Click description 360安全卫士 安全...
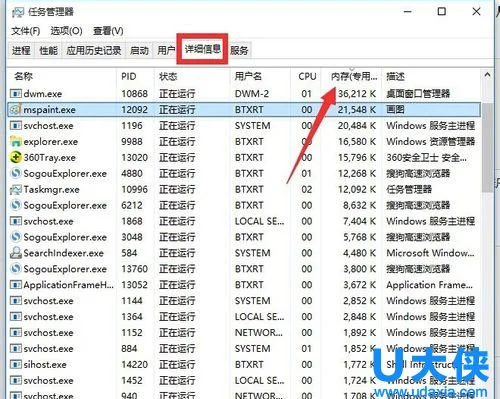 [426, 158]
